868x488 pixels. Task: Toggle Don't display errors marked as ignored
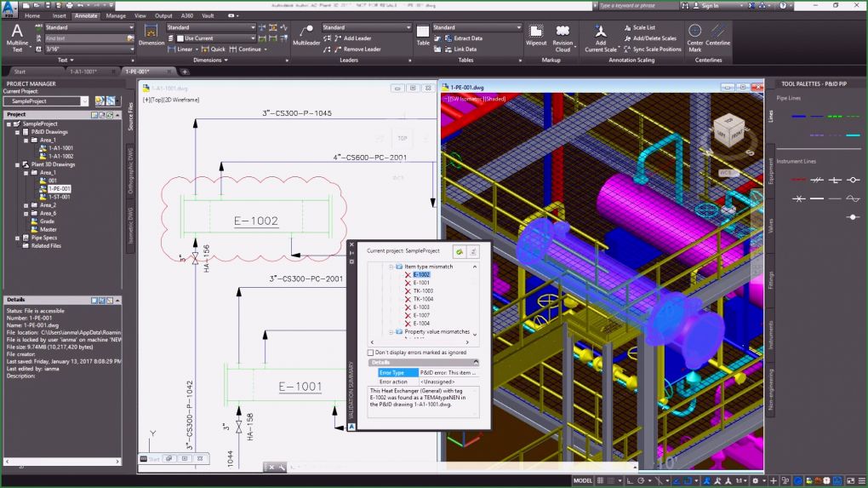pos(371,353)
